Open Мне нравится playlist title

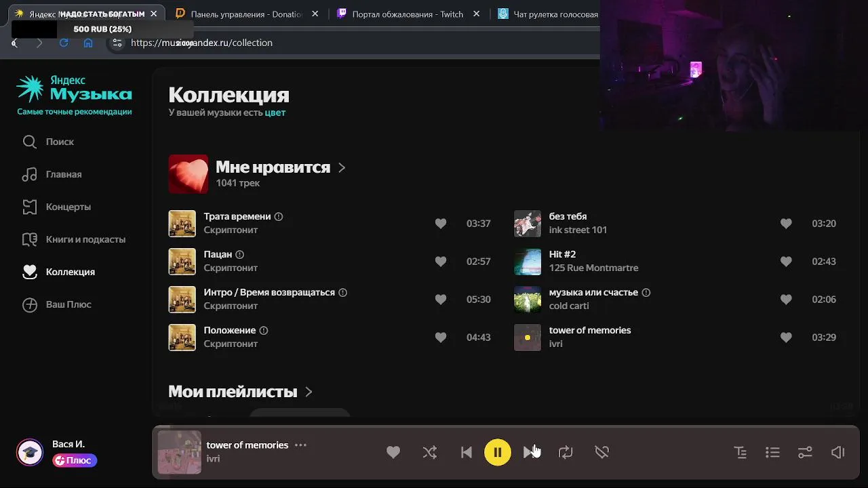[x=273, y=167]
